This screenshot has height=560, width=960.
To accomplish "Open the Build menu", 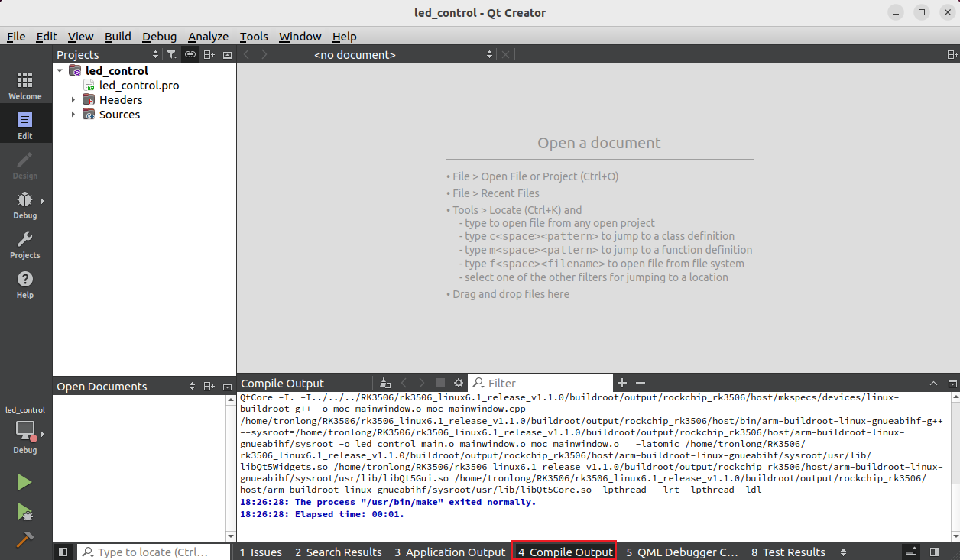I will 118,37.
